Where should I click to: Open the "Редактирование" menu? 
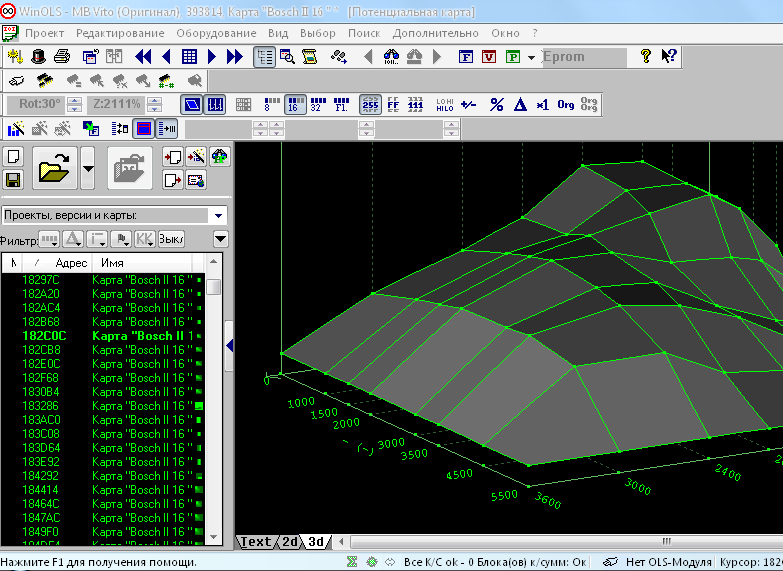[120, 33]
